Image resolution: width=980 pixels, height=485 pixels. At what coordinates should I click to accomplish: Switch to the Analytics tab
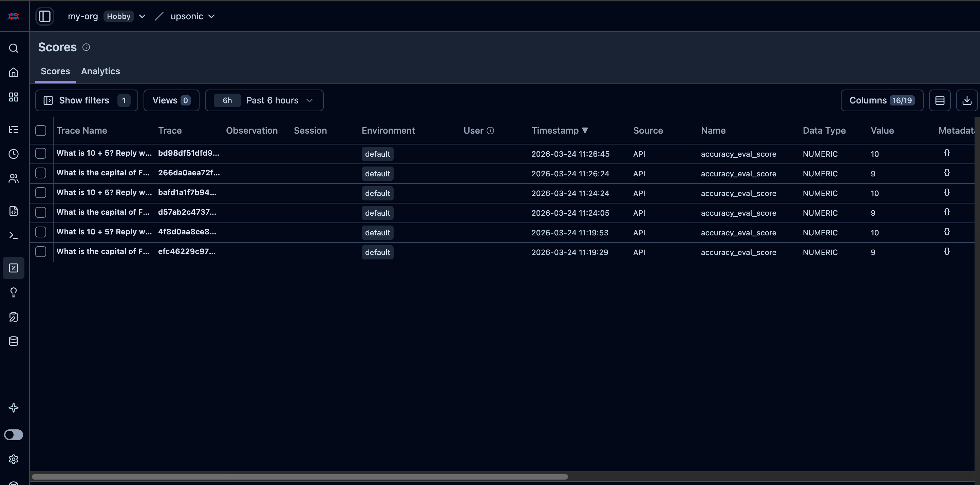[100, 72]
